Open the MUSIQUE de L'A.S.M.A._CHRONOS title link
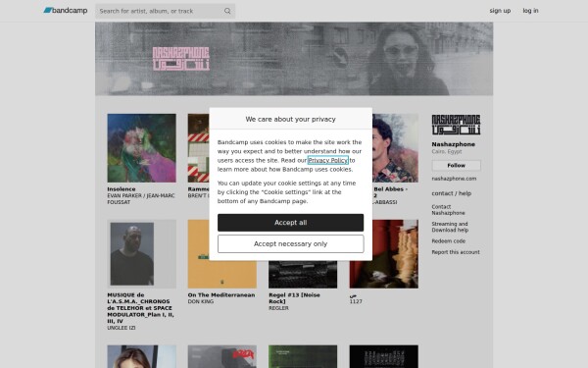The height and width of the screenshot is (368, 588). click(140, 308)
